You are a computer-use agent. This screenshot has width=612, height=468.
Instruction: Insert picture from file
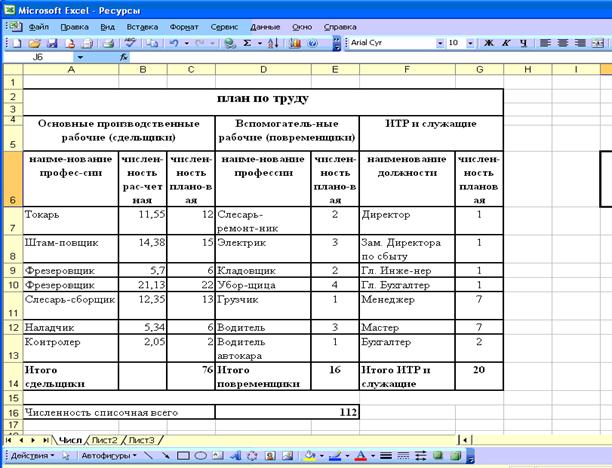coord(288,456)
